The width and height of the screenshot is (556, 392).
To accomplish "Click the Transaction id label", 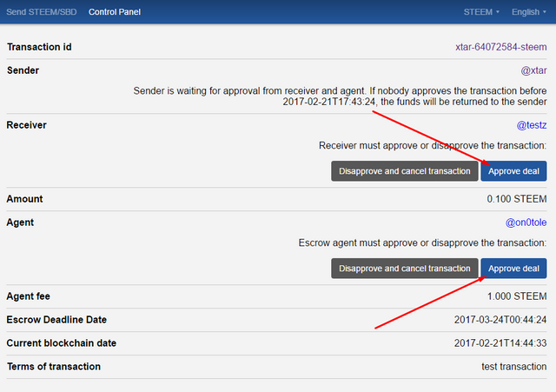I will 39,47.
